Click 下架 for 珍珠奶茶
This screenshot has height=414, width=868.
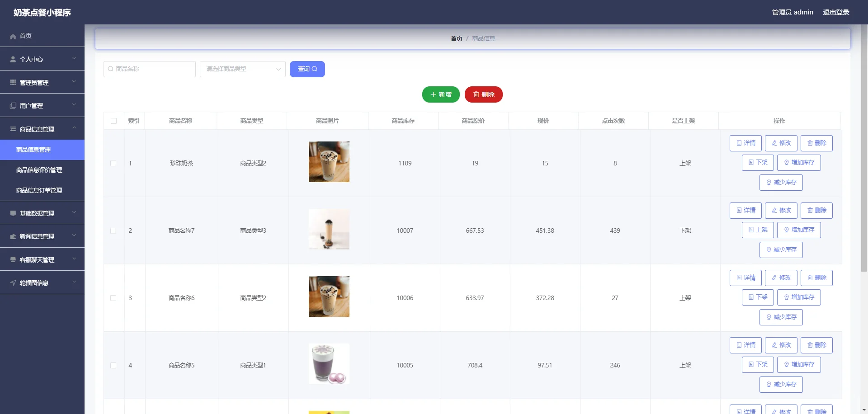(757, 162)
